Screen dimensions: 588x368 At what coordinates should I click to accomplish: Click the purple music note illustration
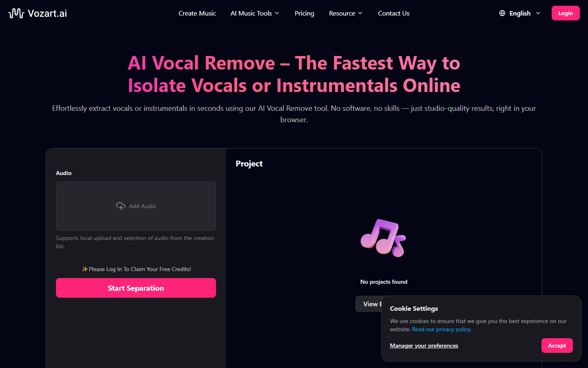[383, 238]
